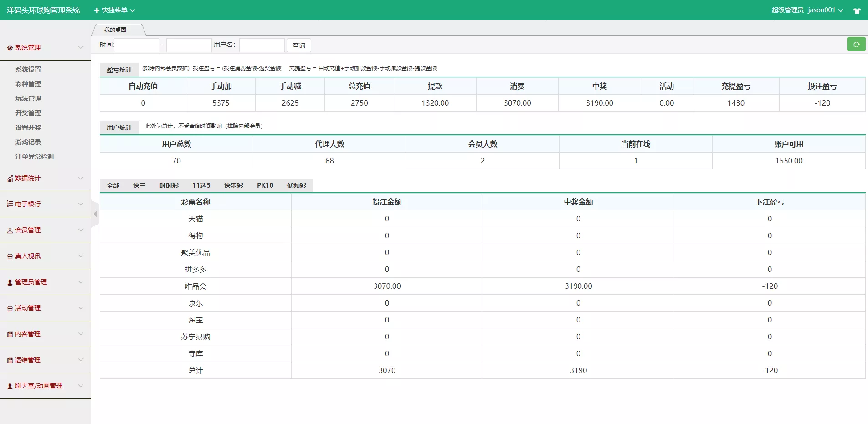Click the icon beside 管理员管理
This screenshot has width=868, height=424.
click(x=10, y=282)
